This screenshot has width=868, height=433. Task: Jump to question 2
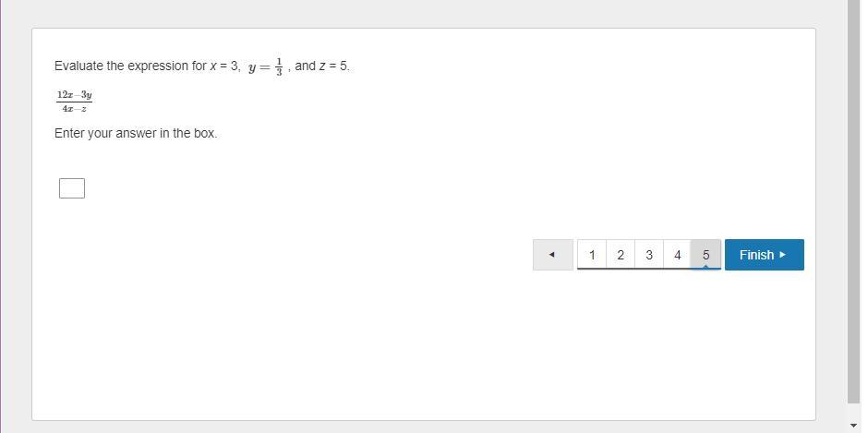point(621,255)
